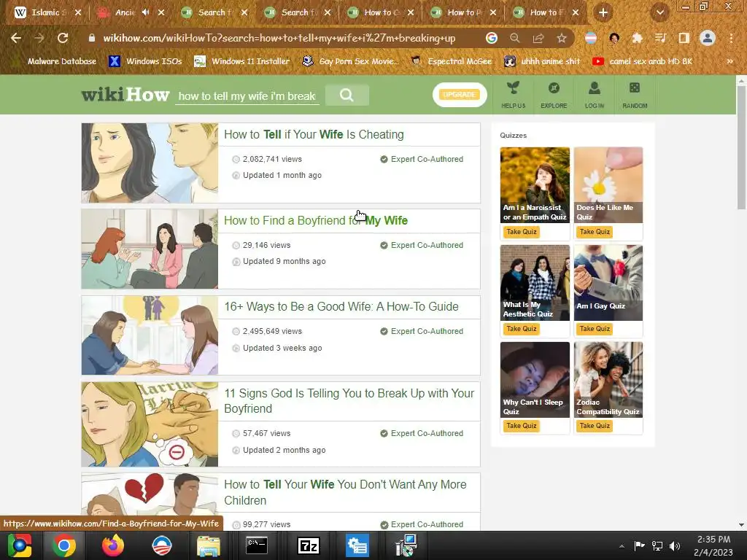
Task: Click the forward navigation arrow
Action: 39,38
